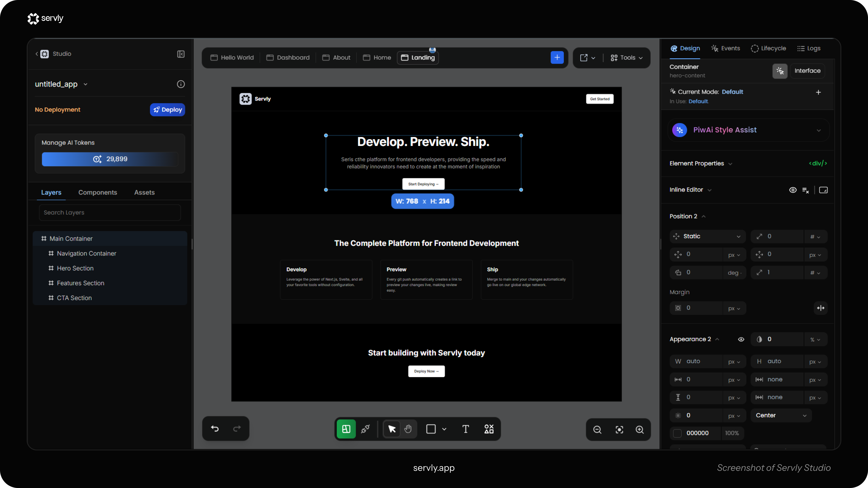
Task: Select the Text tool
Action: [465, 429]
